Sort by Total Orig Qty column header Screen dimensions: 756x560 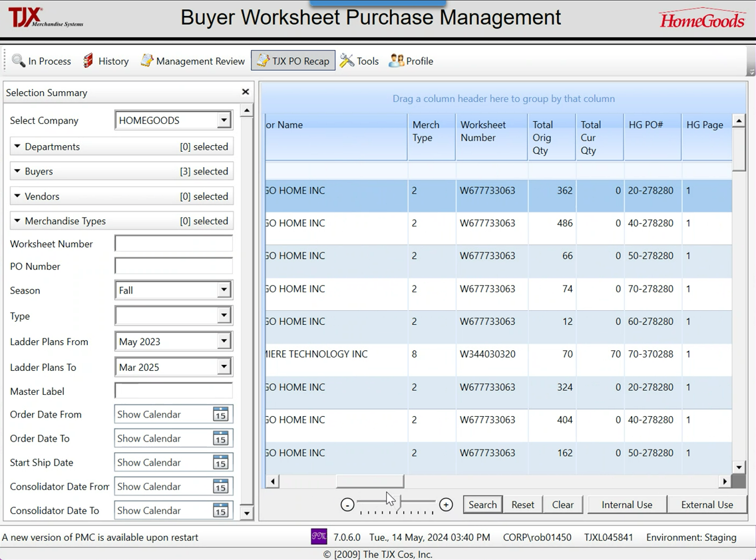tap(552, 137)
